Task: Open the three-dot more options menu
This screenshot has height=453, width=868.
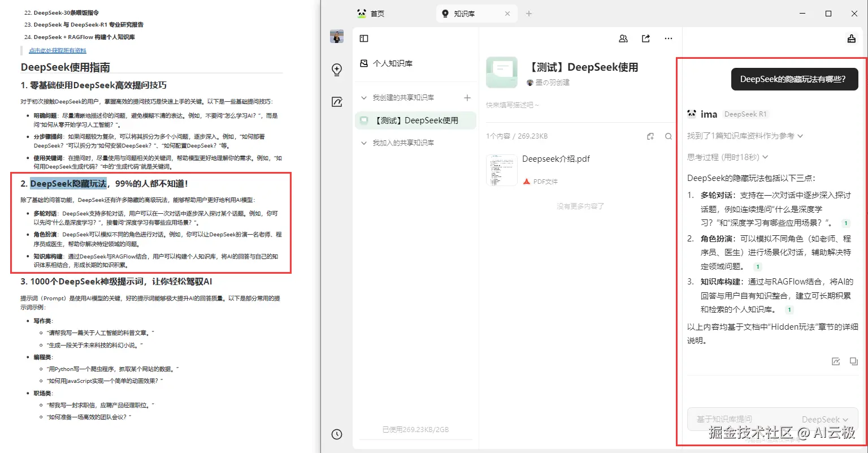Action: pyautogui.click(x=669, y=38)
